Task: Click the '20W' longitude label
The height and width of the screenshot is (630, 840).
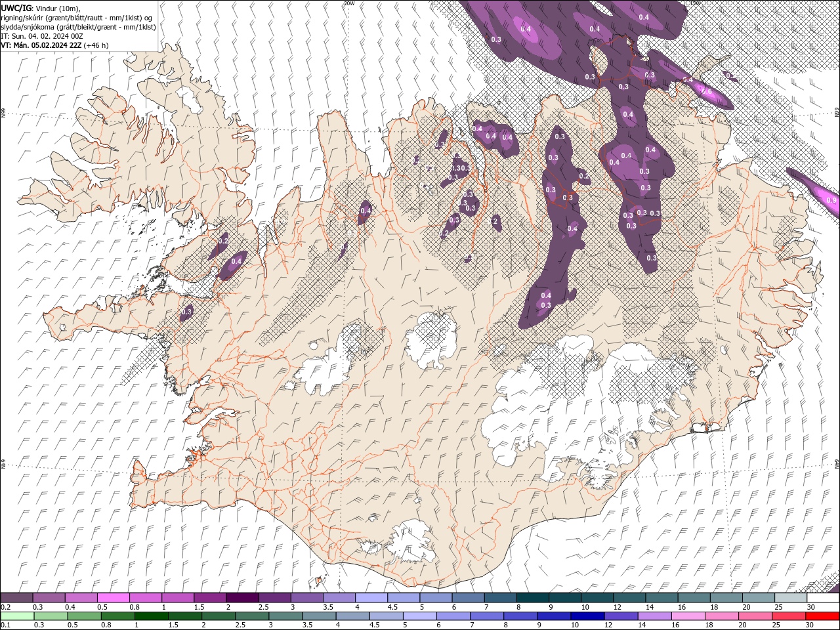Action: pyautogui.click(x=349, y=3)
